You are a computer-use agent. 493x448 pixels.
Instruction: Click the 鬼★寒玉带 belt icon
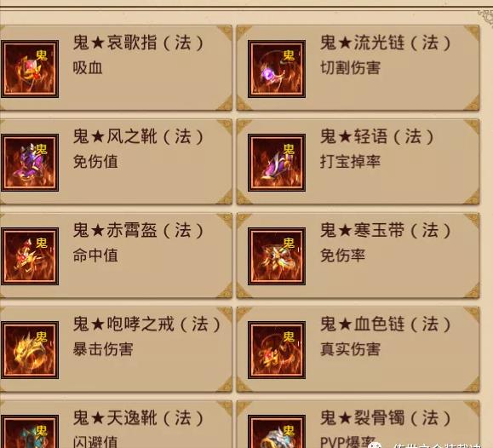pos(277,256)
